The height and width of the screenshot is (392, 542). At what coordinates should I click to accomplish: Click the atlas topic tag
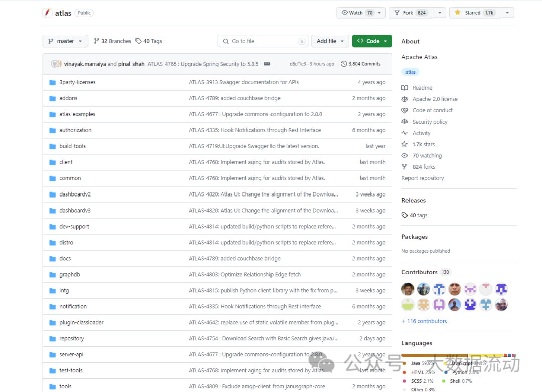[411, 72]
